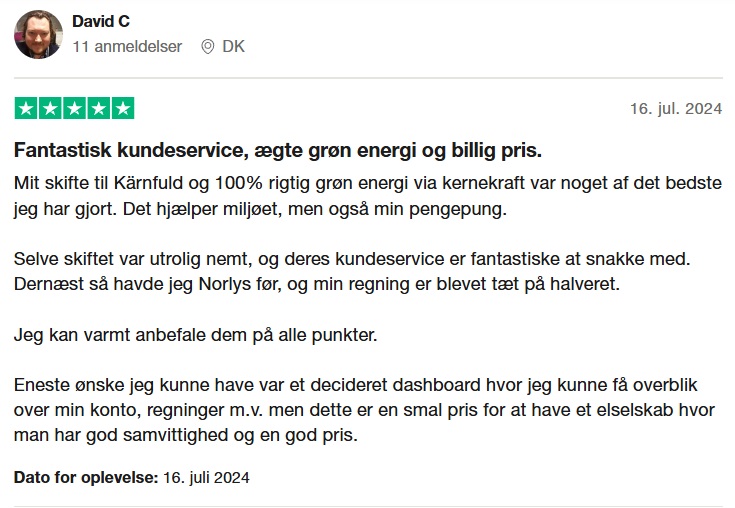Click the fifth green rating star
735x508 pixels.
click(x=123, y=108)
